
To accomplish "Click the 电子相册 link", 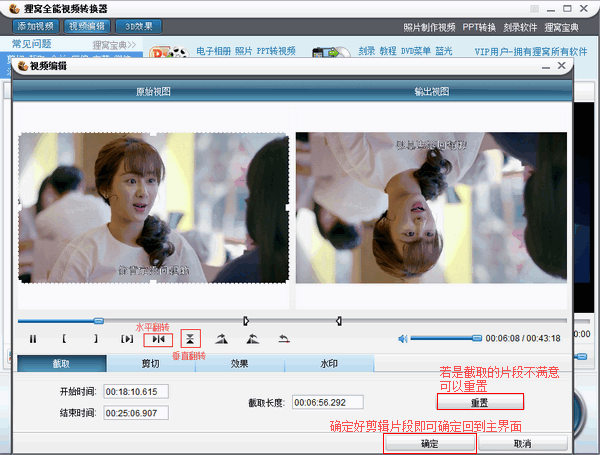I will [x=214, y=51].
